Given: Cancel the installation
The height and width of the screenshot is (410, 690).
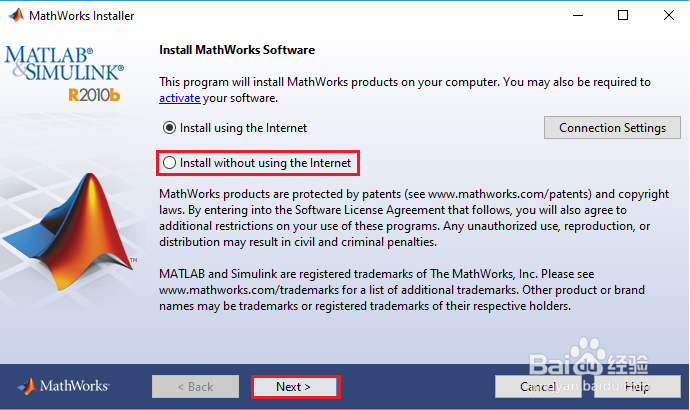Looking at the screenshot, I should (539, 386).
